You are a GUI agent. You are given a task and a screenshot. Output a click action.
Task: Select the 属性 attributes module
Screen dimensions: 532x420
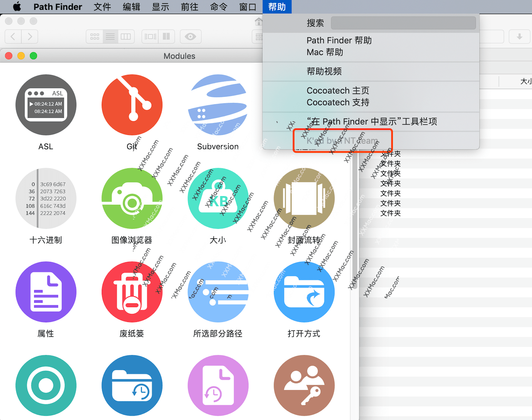(46, 292)
